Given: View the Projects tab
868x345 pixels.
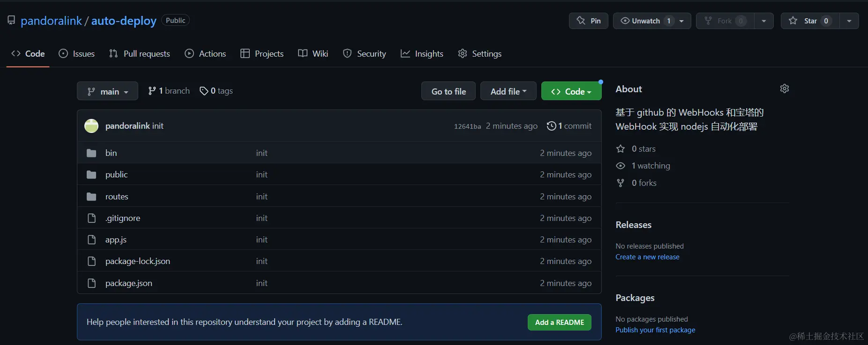Looking at the screenshot, I should click(x=262, y=53).
